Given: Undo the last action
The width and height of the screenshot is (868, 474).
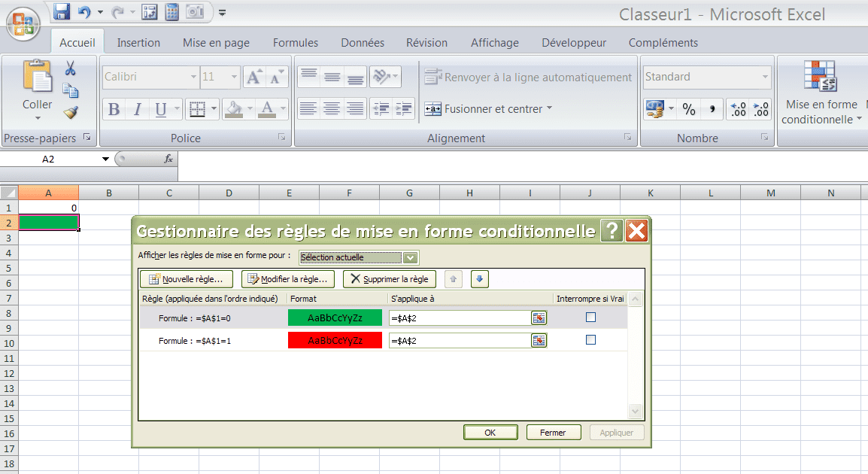Looking at the screenshot, I should pos(84,11).
